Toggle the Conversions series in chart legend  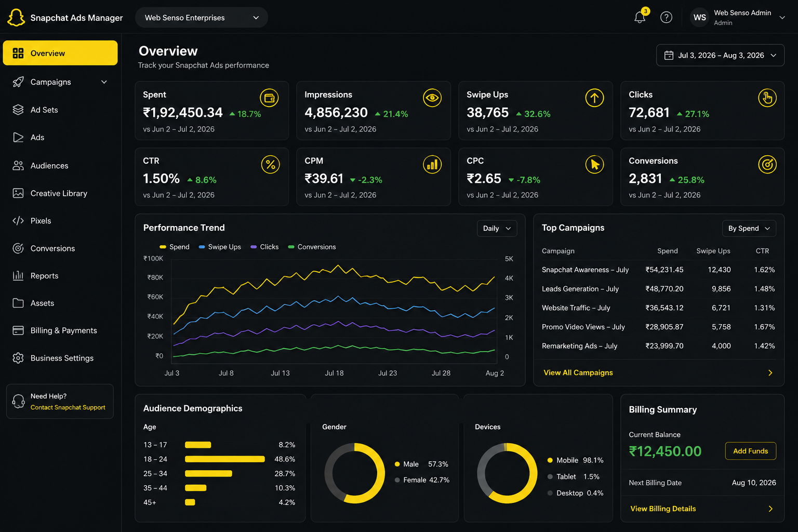(x=312, y=247)
